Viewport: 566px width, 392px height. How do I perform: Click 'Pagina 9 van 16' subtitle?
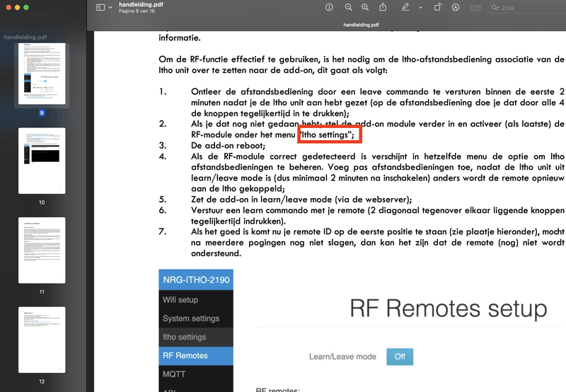[137, 11]
